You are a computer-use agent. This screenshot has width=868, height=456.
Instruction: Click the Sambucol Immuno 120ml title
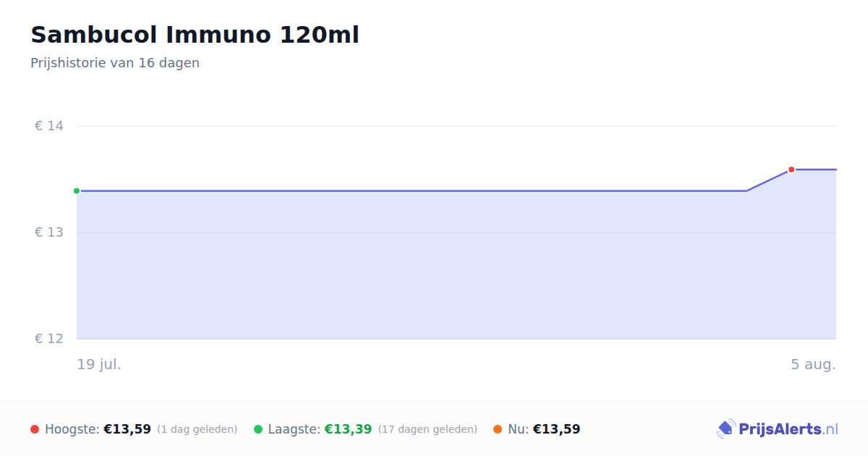pyautogui.click(x=195, y=35)
